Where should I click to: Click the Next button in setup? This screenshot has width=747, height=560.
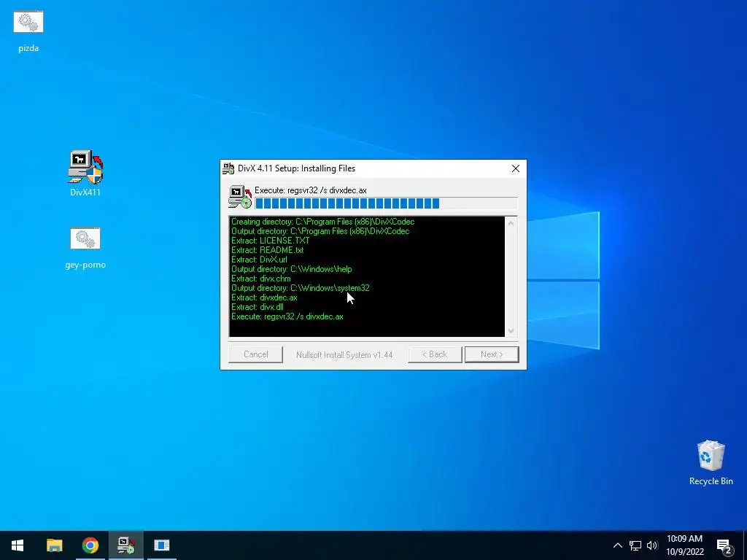point(492,354)
